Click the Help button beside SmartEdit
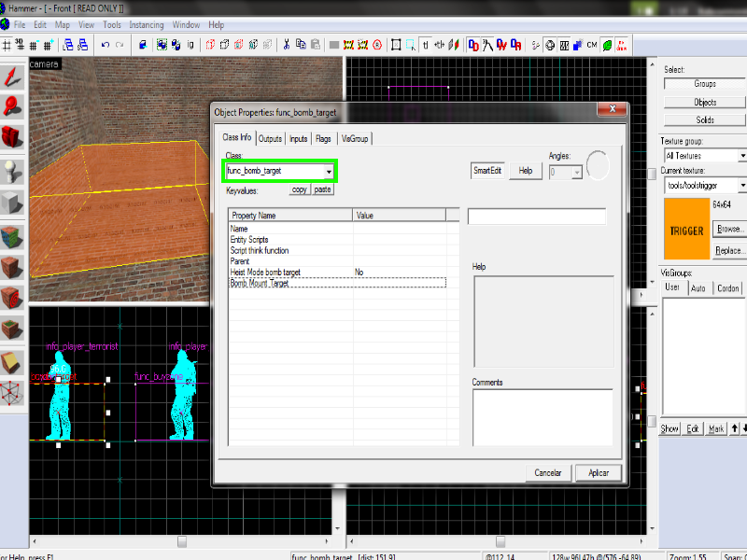The image size is (747, 560). coord(526,171)
